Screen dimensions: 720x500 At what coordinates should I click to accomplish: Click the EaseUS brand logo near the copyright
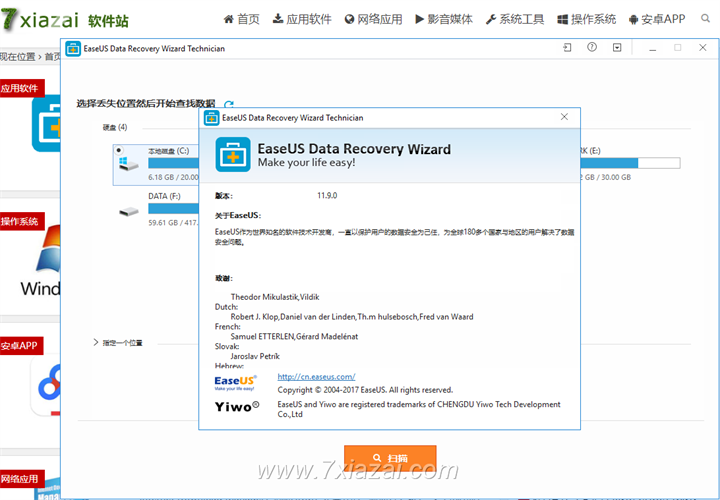[x=236, y=382]
